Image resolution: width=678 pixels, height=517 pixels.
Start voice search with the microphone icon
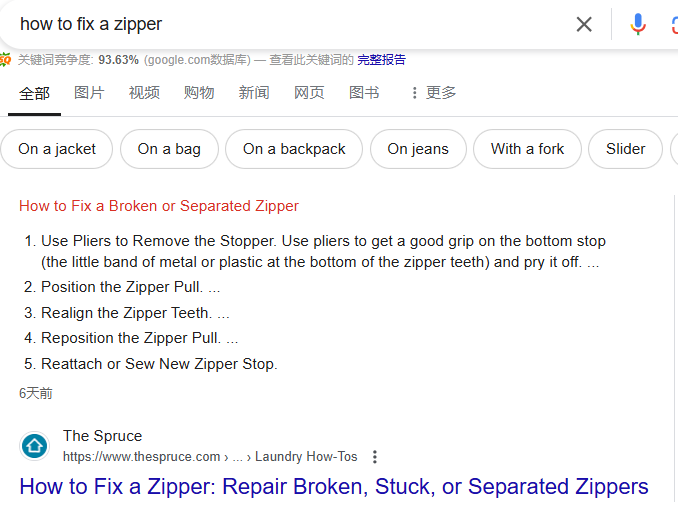click(638, 24)
